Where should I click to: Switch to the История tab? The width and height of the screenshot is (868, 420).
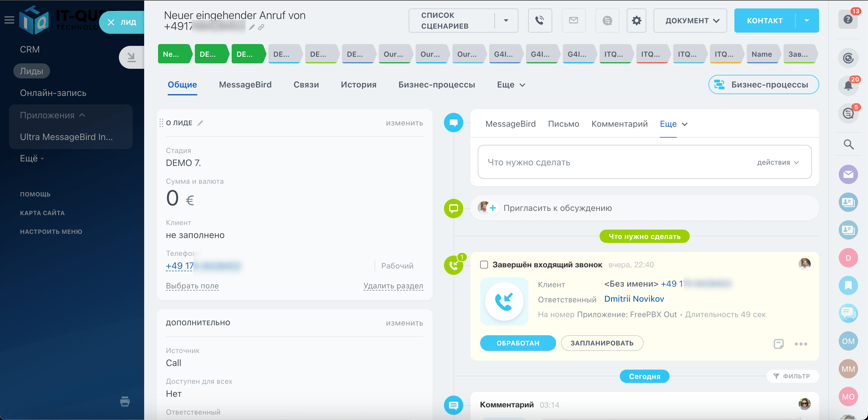point(358,84)
